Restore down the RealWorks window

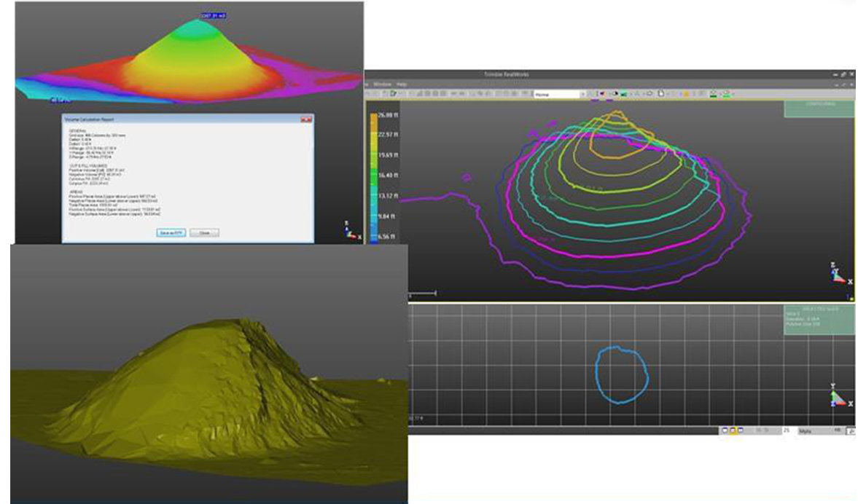843,74
